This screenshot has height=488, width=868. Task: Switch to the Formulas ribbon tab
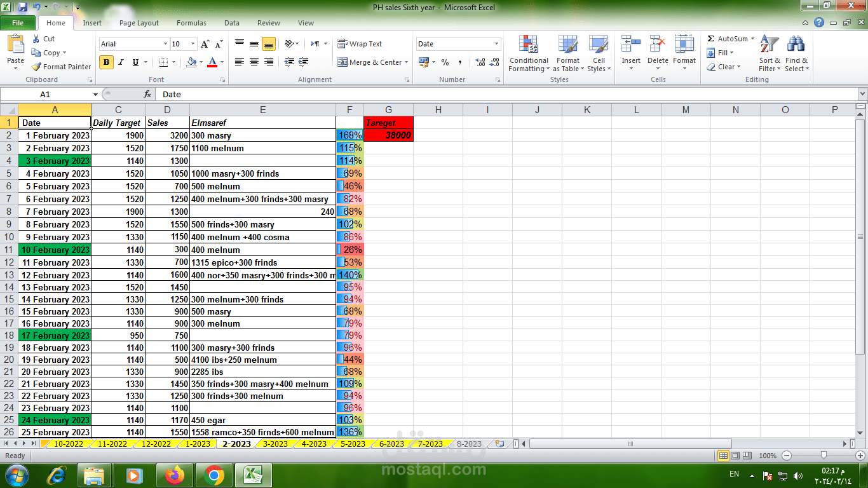191,23
